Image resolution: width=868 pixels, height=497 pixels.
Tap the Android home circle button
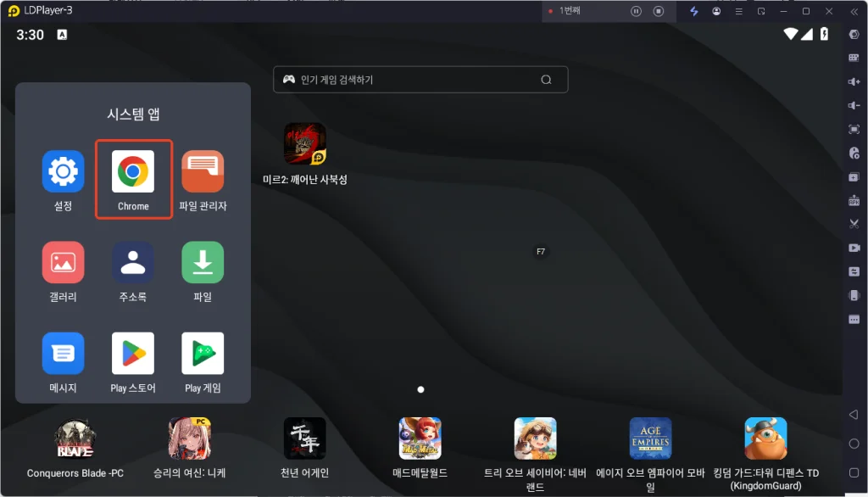click(x=854, y=444)
